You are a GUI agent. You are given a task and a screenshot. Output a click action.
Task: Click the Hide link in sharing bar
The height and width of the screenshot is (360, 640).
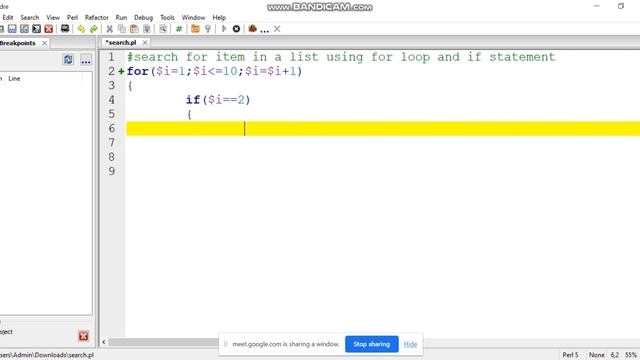click(x=410, y=344)
